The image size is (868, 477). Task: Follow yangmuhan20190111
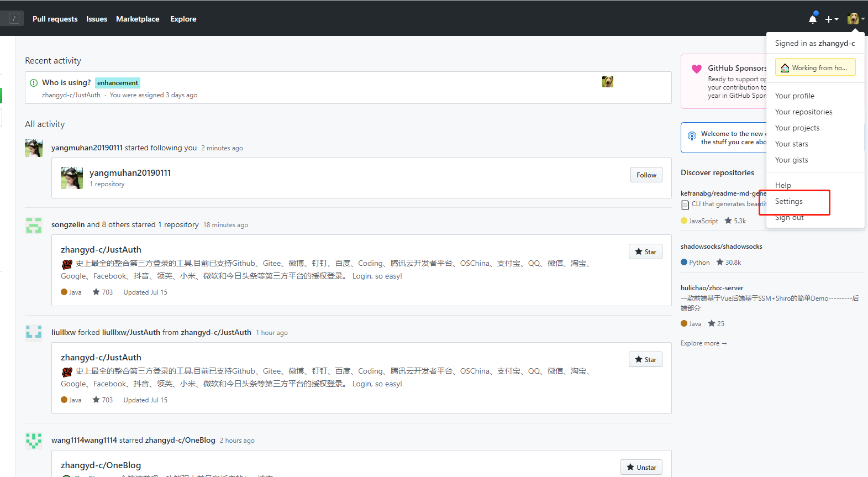[x=646, y=175]
